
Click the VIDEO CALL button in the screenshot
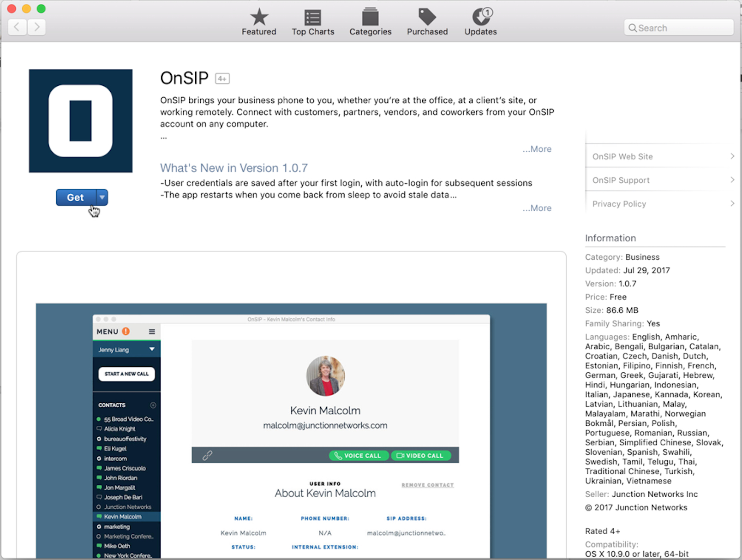(x=421, y=455)
